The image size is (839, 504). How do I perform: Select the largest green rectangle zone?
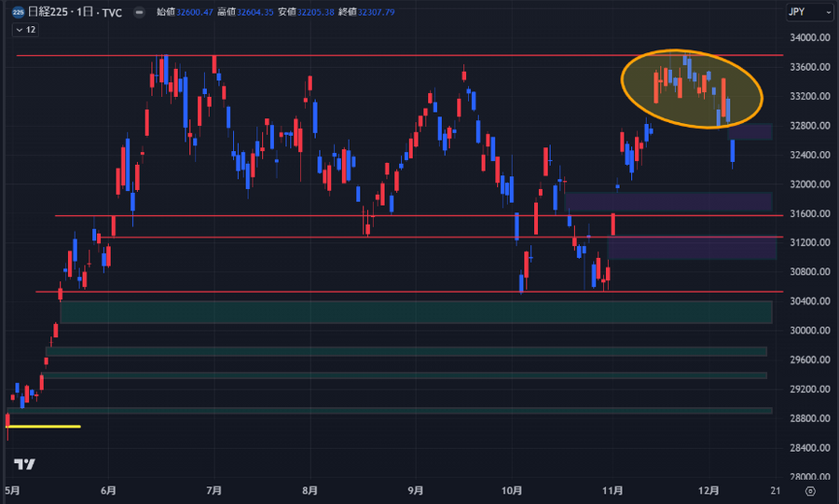tap(415, 312)
